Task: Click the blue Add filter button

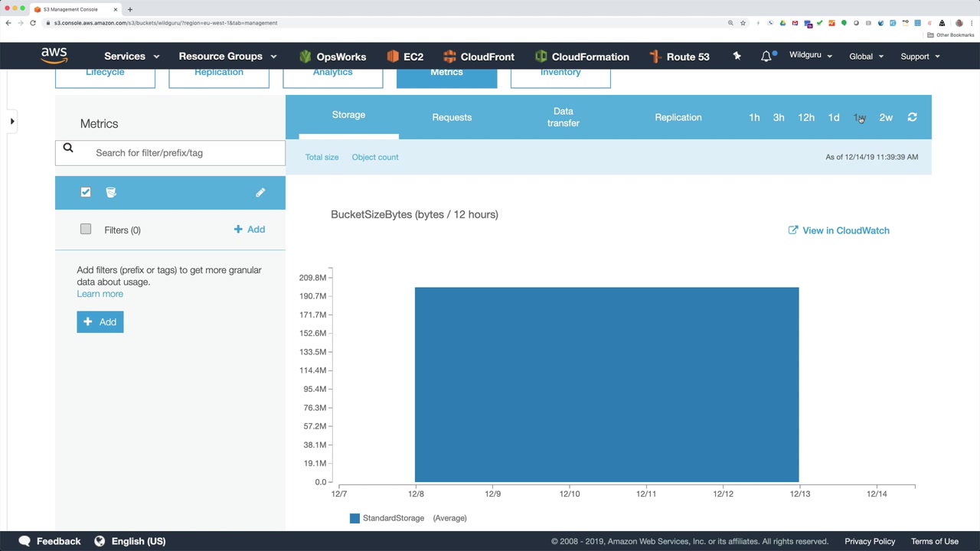Action: 100,321
